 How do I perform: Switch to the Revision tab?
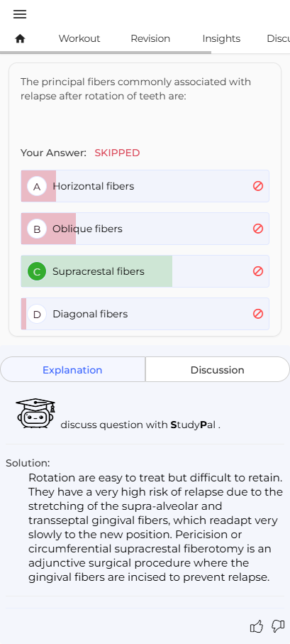pyautogui.click(x=150, y=38)
